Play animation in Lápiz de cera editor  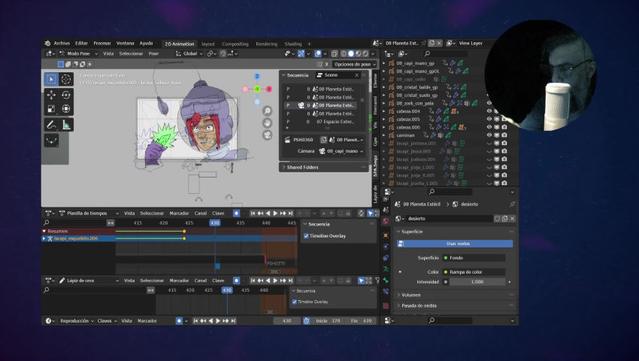[x=275, y=280]
